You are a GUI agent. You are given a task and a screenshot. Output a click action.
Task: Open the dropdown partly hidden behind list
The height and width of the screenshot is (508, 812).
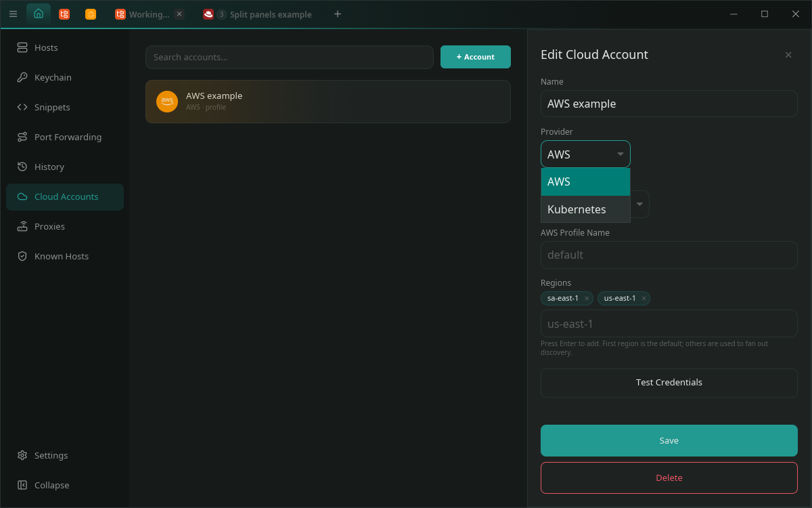(639, 205)
